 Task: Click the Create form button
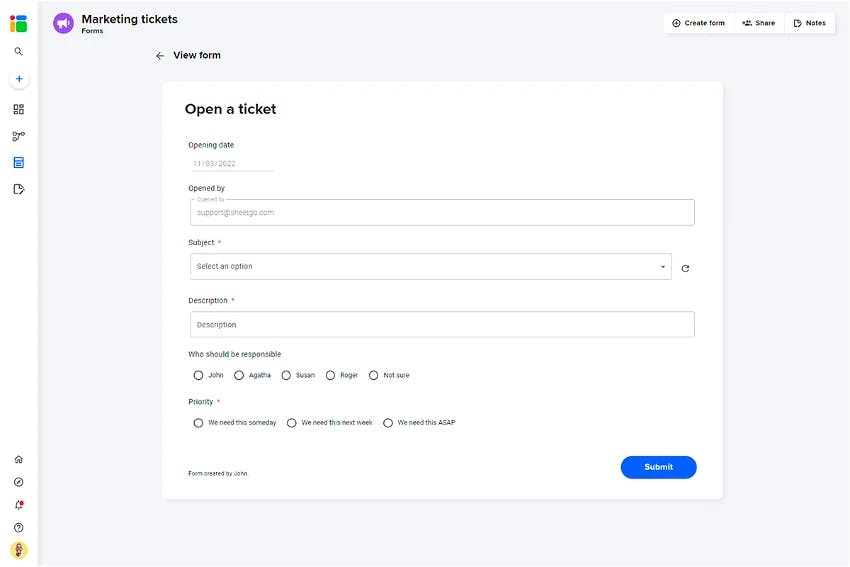click(699, 23)
